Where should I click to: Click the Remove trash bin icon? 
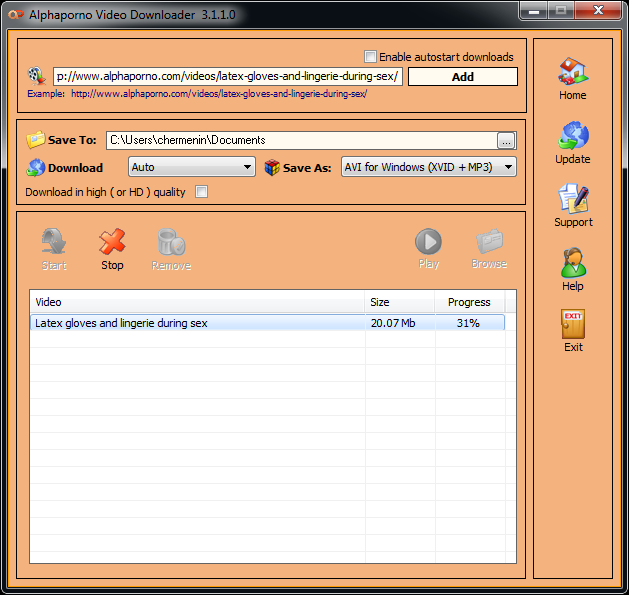(171, 242)
